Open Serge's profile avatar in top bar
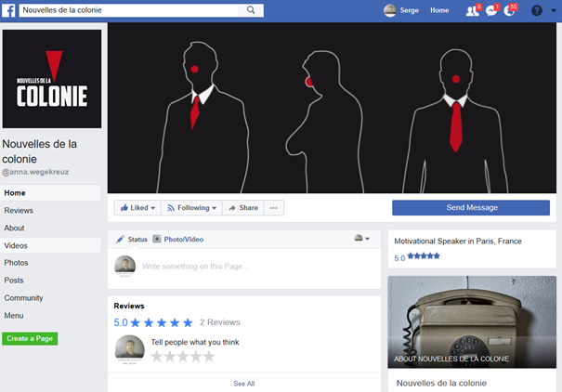562x392 pixels. (x=390, y=10)
